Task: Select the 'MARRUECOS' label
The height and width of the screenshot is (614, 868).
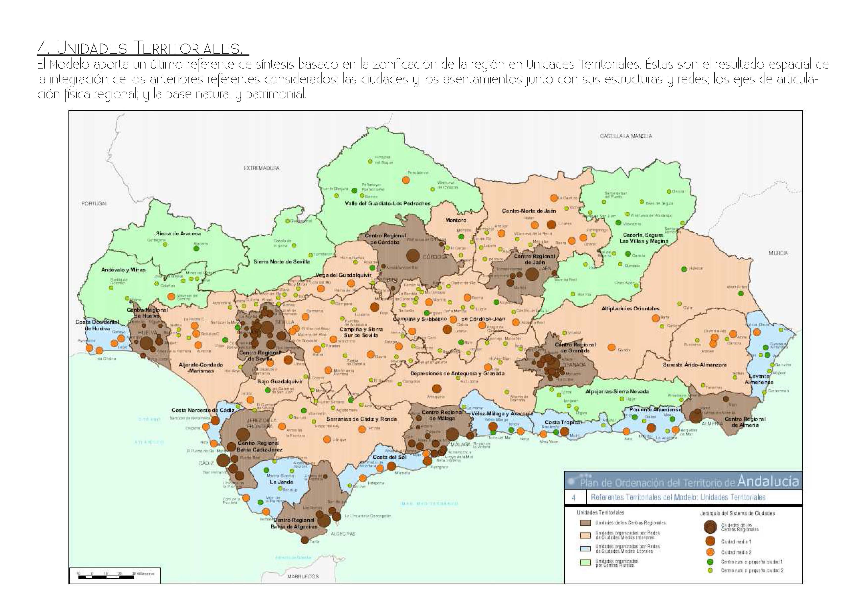Action: pyautogui.click(x=303, y=577)
